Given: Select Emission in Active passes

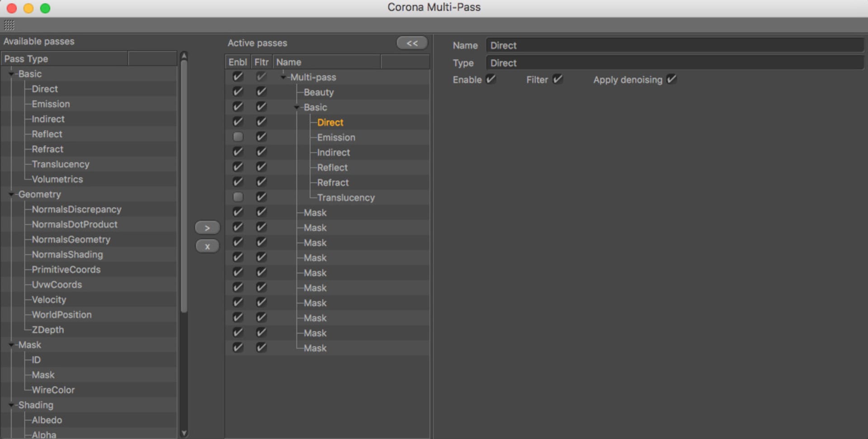Looking at the screenshot, I should click(336, 137).
